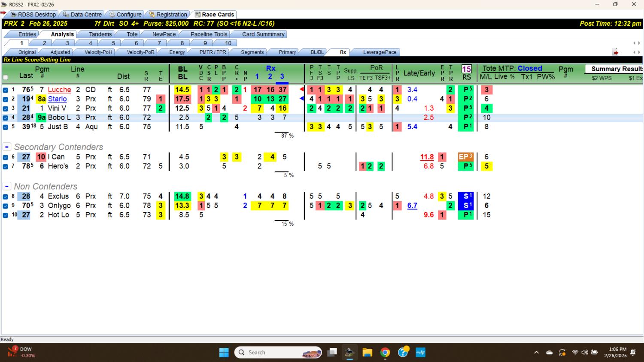Open the Data Centre tab
Screen dimensions: 644x362
(x=83, y=15)
